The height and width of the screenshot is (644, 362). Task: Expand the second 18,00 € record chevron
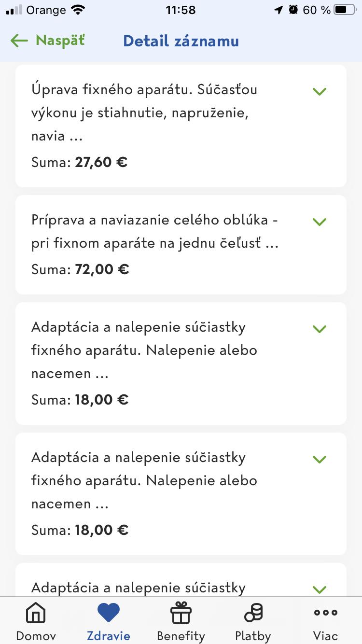pos(320,459)
